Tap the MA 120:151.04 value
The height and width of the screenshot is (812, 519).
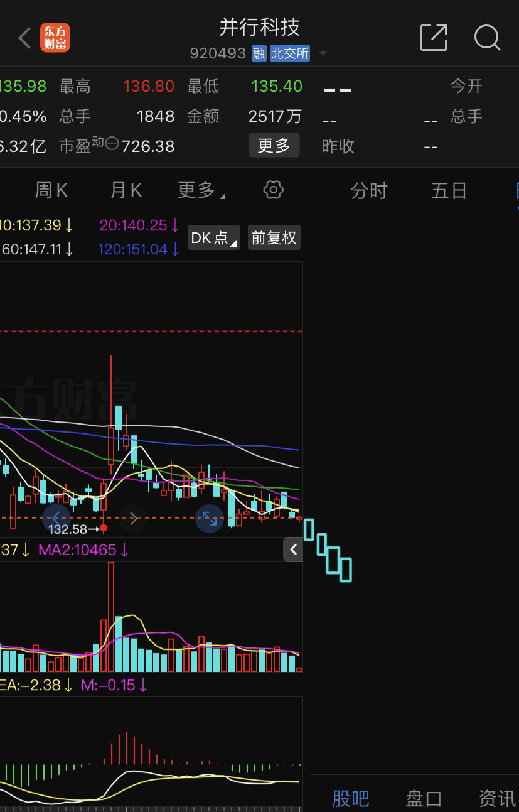pos(139,249)
